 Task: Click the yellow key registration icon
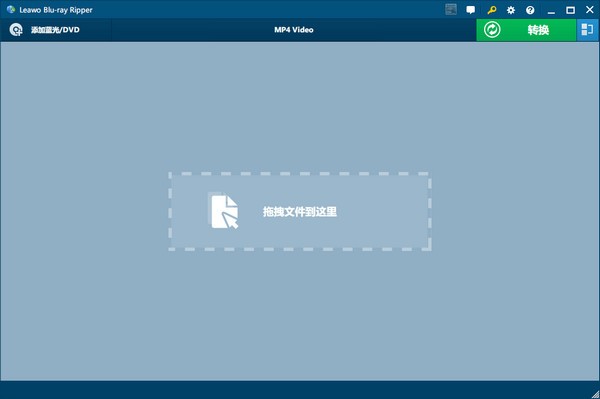tap(492, 10)
